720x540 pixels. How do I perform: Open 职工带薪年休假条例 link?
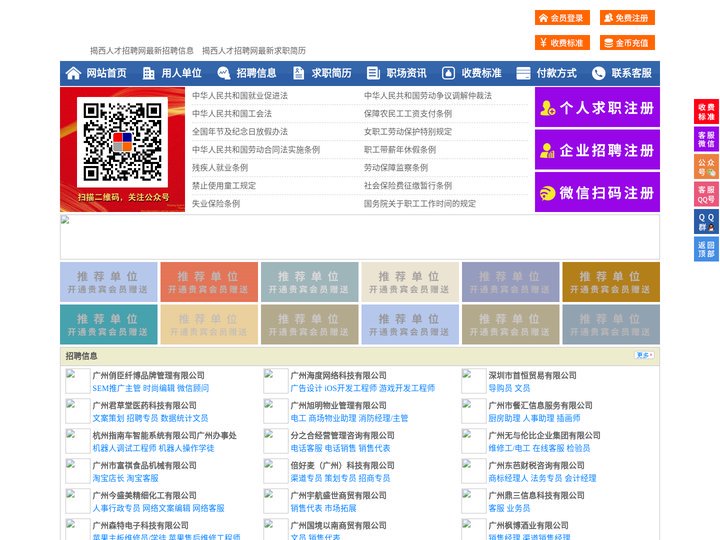[x=400, y=150]
